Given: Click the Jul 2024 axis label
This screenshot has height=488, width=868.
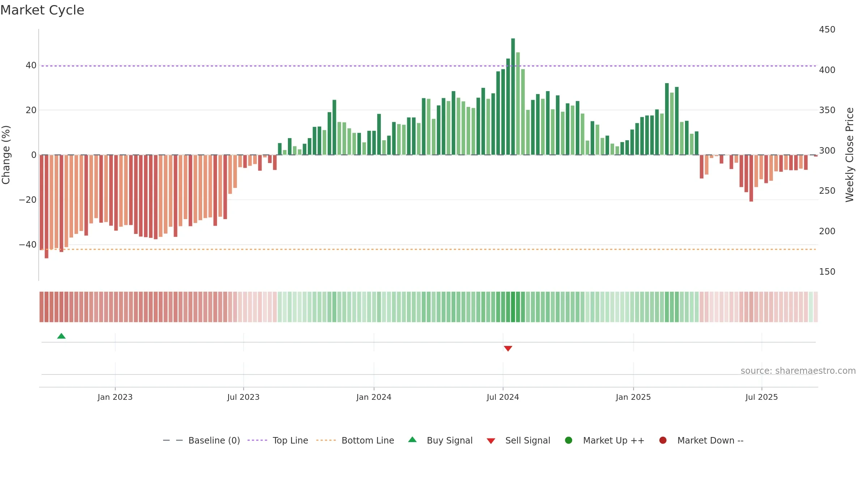Looking at the screenshot, I should (x=503, y=397).
